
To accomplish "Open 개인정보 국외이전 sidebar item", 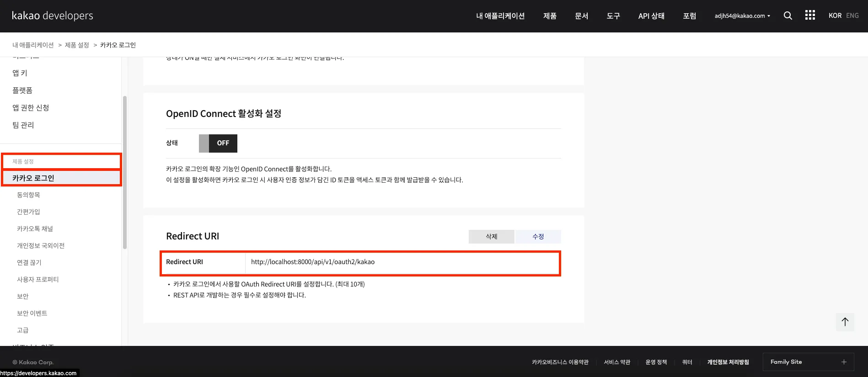I will [x=41, y=245].
